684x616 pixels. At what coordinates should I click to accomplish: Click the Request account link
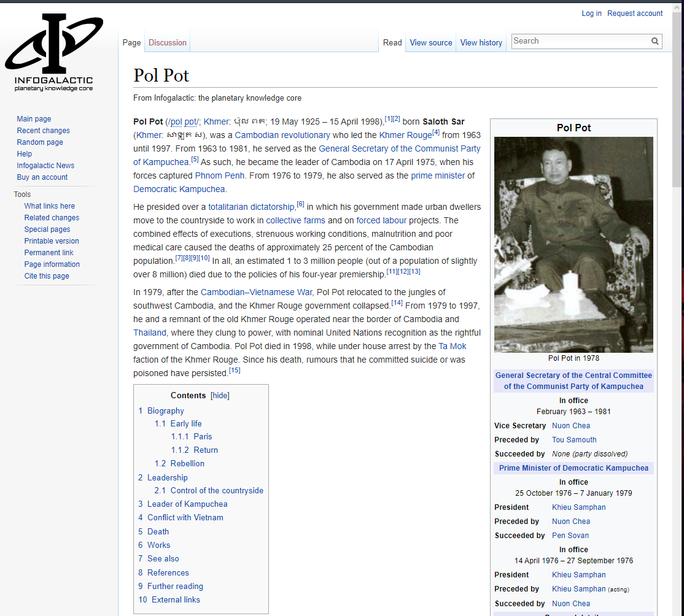pyautogui.click(x=635, y=13)
